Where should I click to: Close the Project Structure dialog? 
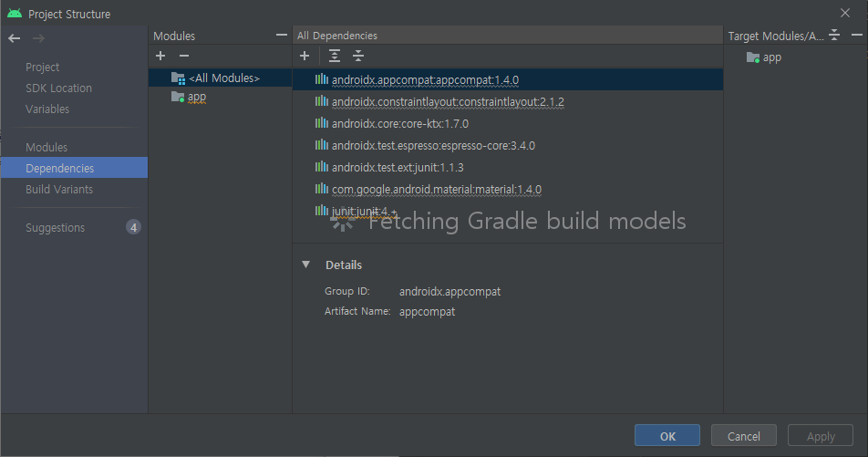click(844, 13)
